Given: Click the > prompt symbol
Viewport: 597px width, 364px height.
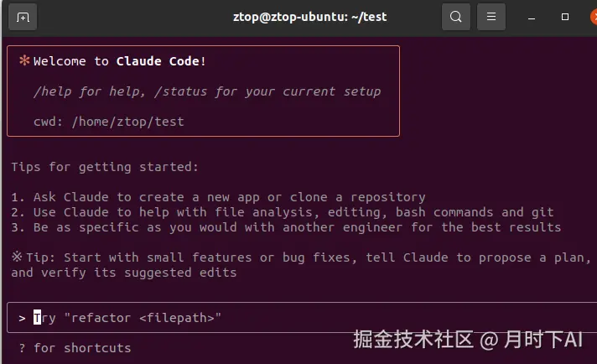Looking at the screenshot, I should click(x=21, y=318).
